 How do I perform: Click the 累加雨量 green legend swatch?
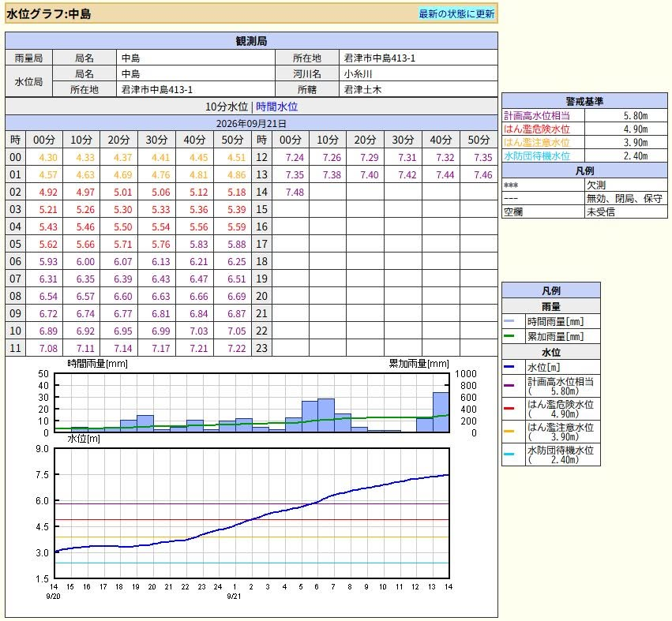(x=509, y=336)
